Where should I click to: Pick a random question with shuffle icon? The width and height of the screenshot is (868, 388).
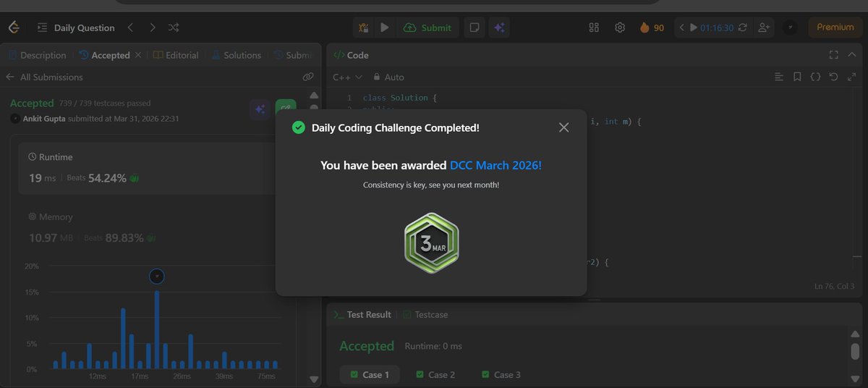(174, 28)
